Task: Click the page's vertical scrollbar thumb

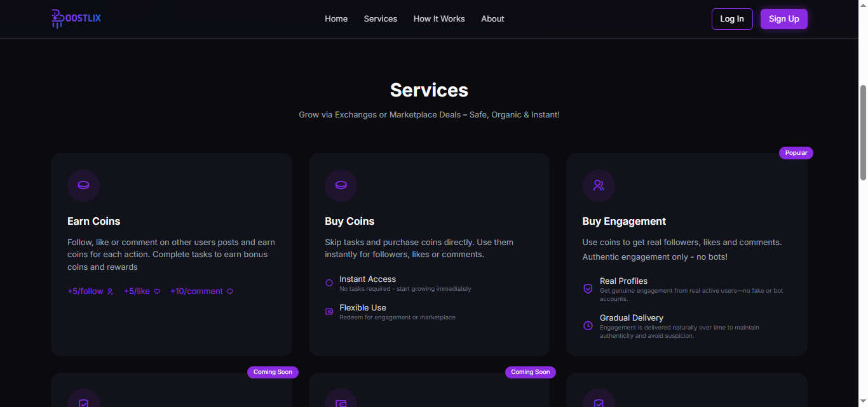Action: pos(863,132)
